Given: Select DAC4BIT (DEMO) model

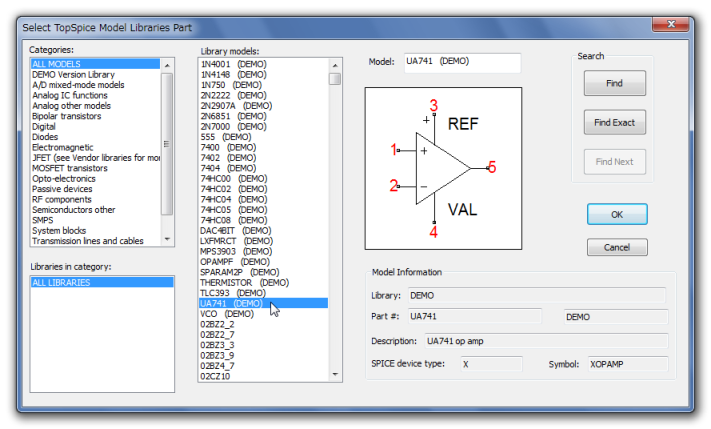Looking at the screenshot, I should click(x=263, y=230).
